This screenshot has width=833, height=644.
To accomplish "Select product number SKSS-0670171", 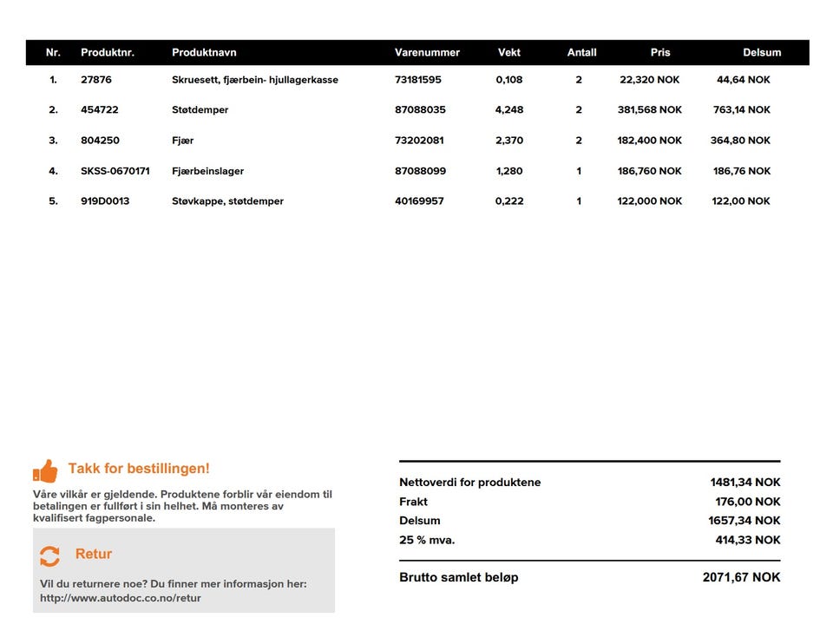I will click(x=115, y=171).
